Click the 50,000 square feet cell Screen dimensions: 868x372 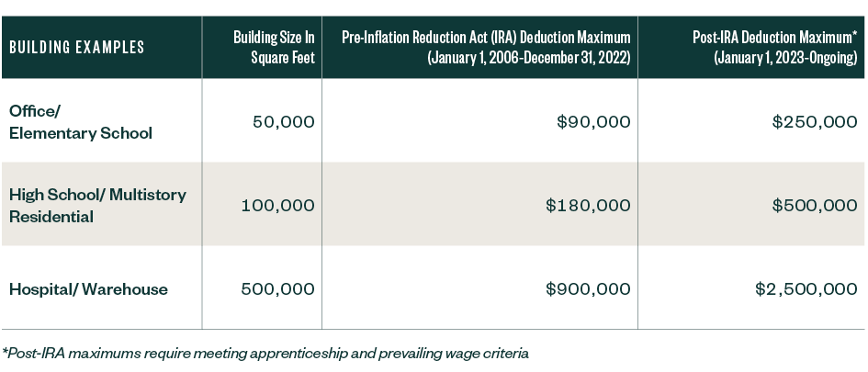pyautogui.click(x=283, y=121)
